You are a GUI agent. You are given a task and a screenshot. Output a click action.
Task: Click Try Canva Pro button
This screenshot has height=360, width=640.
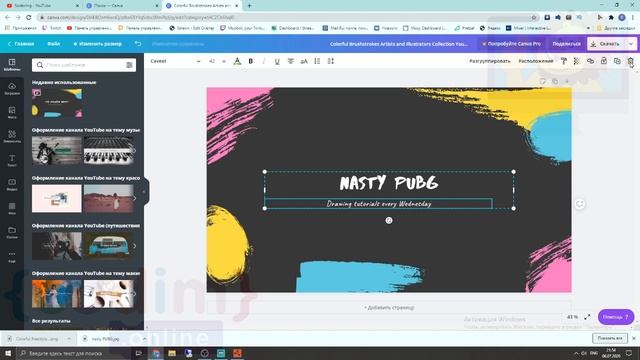pos(511,44)
